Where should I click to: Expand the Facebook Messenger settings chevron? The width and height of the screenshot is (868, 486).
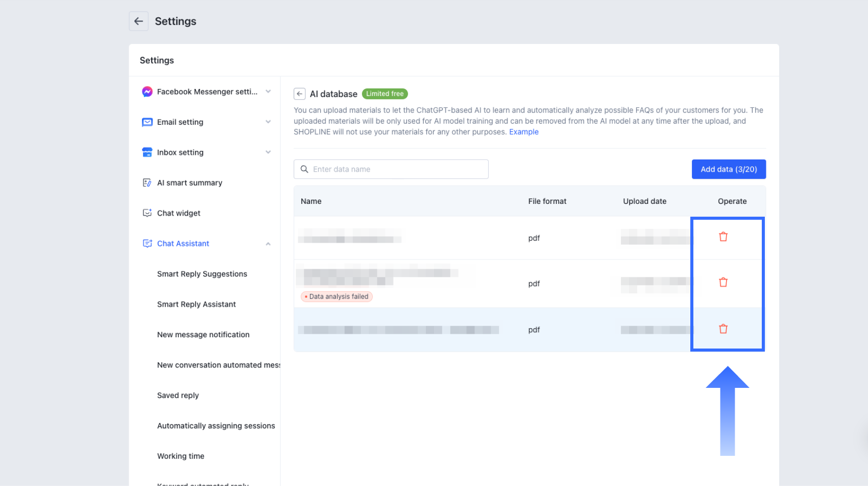(268, 91)
